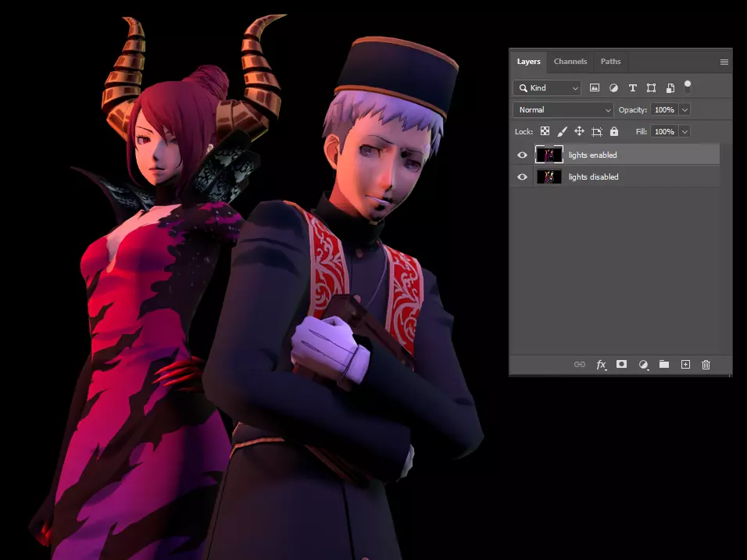Create a new layer
The width and height of the screenshot is (747, 560).
685,364
